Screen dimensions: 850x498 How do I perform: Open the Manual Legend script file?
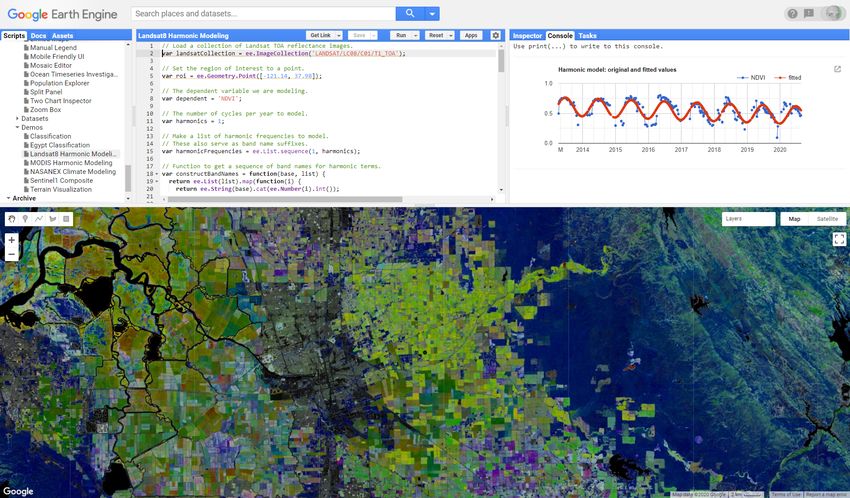53,48
